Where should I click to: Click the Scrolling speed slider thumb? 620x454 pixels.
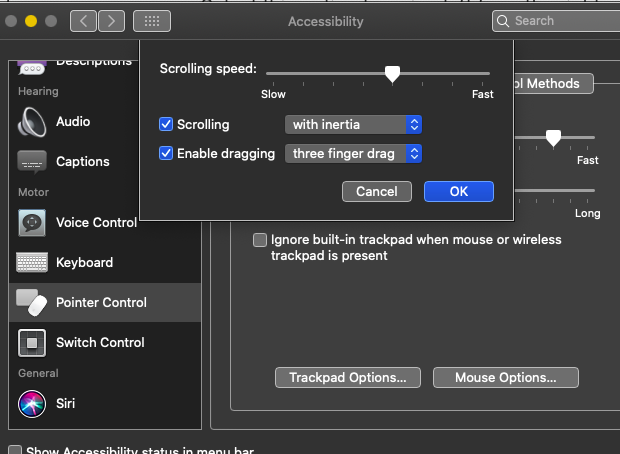click(x=393, y=74)
